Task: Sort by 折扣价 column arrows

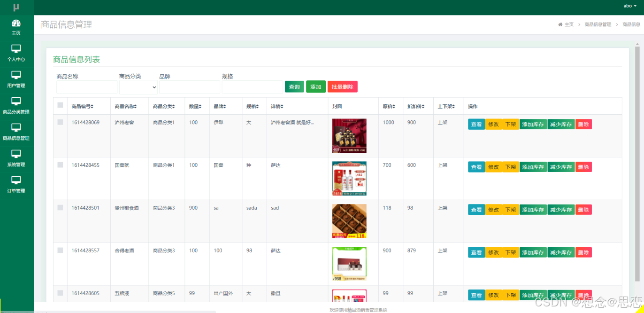Action: pyautogui.click(x=424, y=107)
